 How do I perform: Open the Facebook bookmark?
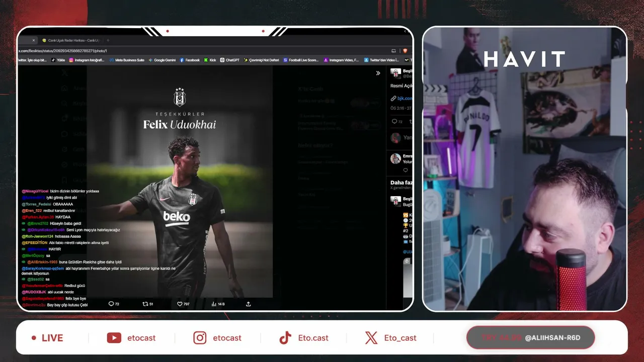(x=190, y=60)
